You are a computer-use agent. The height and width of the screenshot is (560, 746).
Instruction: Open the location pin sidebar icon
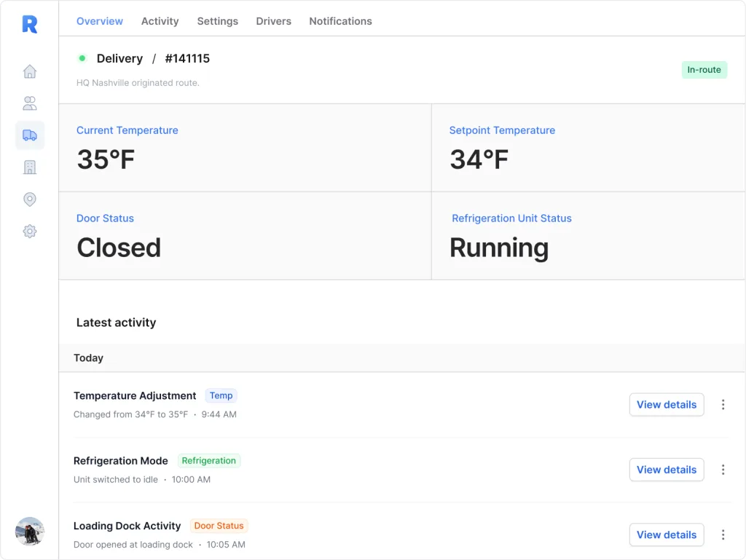(x=29, y=200)
